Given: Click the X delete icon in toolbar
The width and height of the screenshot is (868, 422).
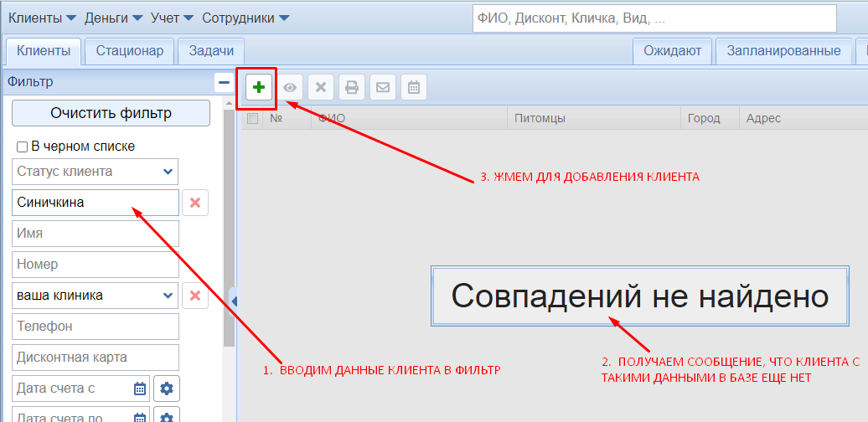Looking at the screenshot, I should [x=320, y=87].
